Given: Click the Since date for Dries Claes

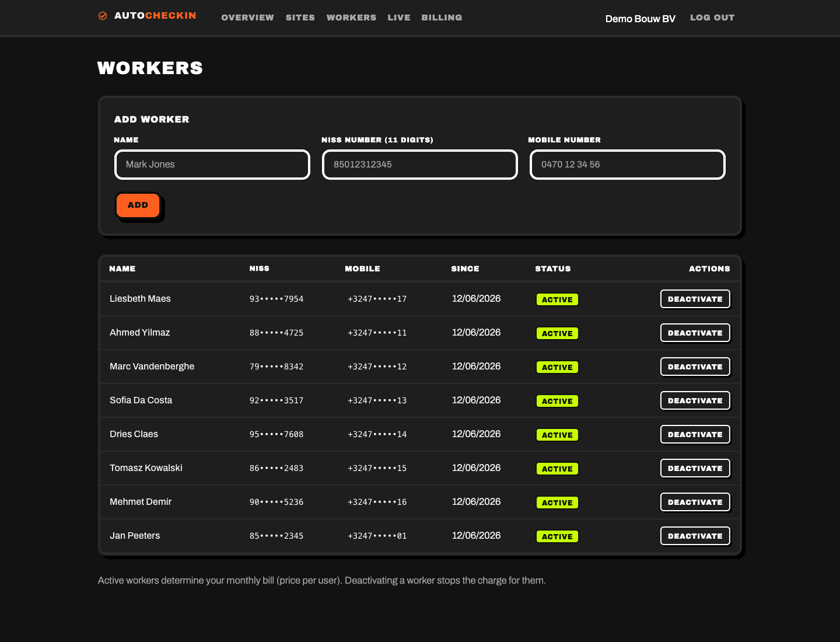Looking at the screenshot, I should click(477, 434).
